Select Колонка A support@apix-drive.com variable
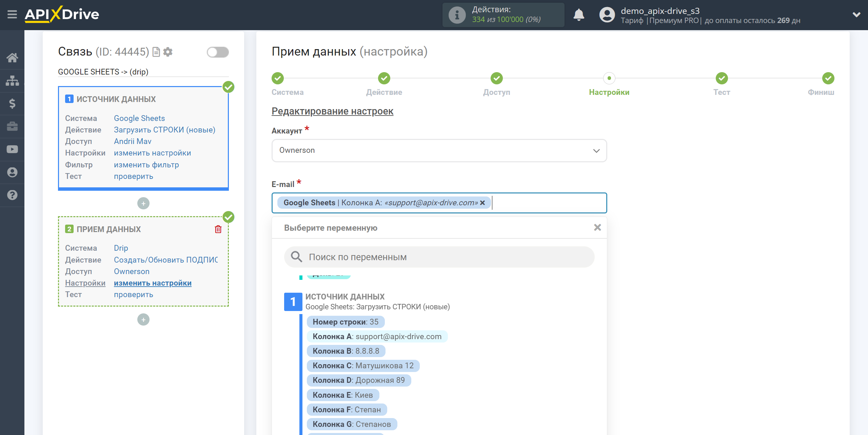Viewport: 868px width, 435px height. [377, 336]
